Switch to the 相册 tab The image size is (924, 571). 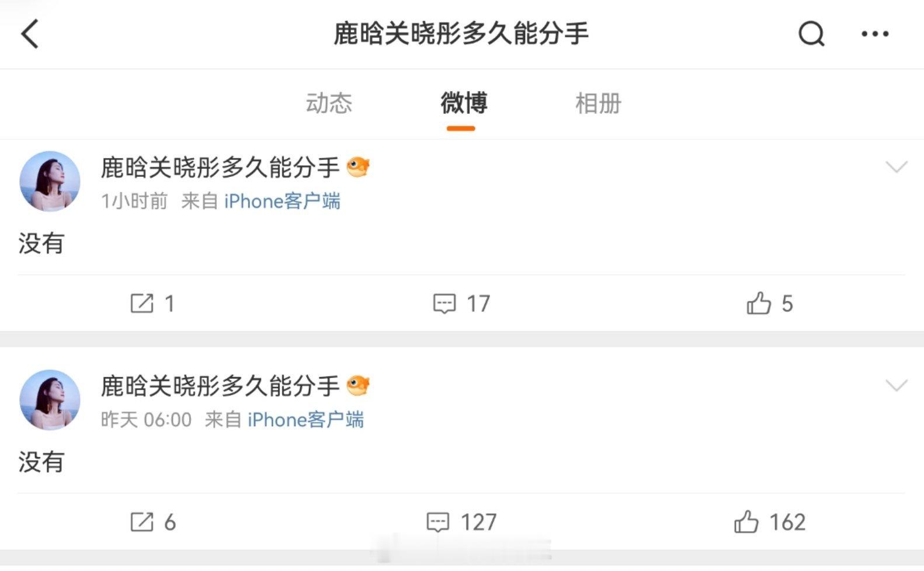tap(598, 103)
